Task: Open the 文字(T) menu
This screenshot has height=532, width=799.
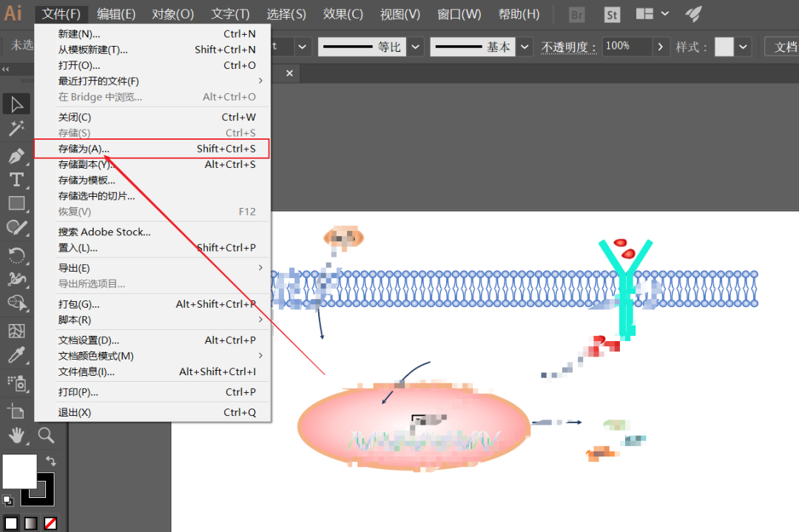Action: (230, 14)
